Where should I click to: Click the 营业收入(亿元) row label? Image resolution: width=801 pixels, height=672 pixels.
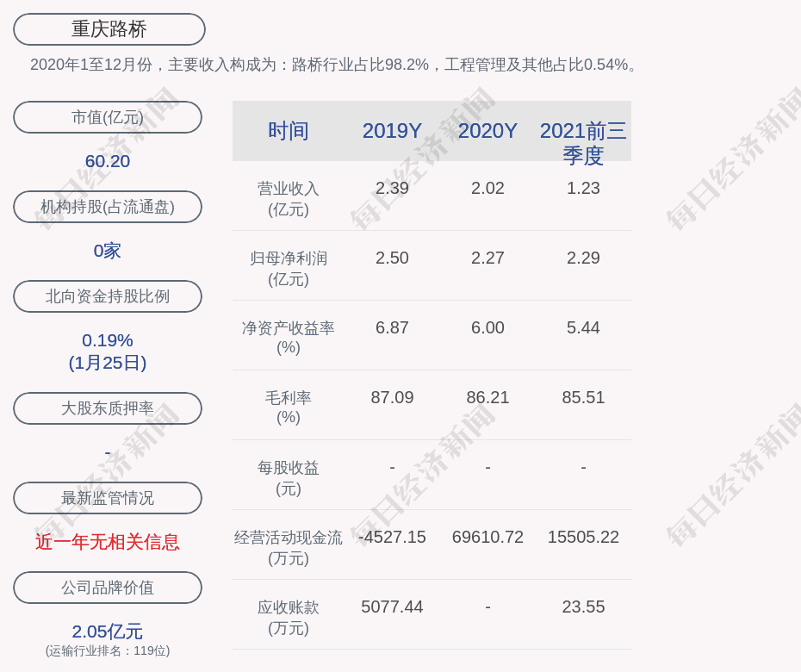pos(289,198)
